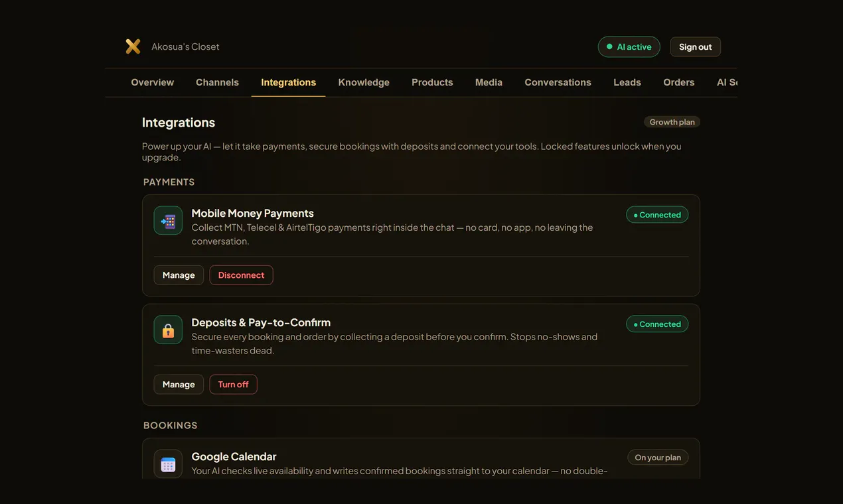Click the AI active status pill
The image size is (843, 504).
click(629, 46)
